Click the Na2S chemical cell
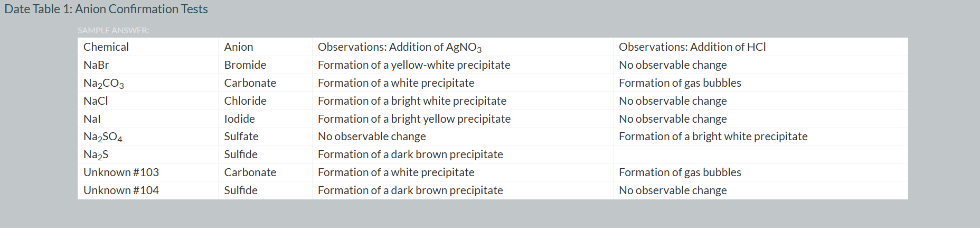The image size is (980, 228). pyautogui.click(x=96, y=154)
